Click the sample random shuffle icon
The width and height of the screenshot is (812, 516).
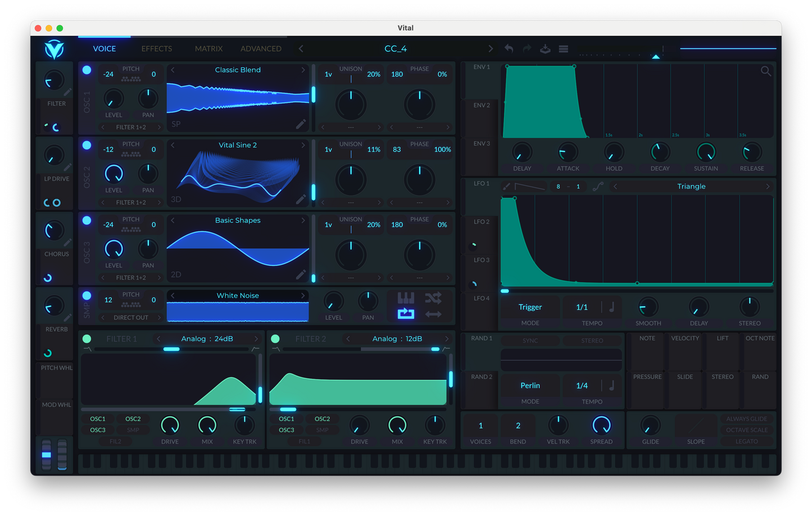[433, 297]
